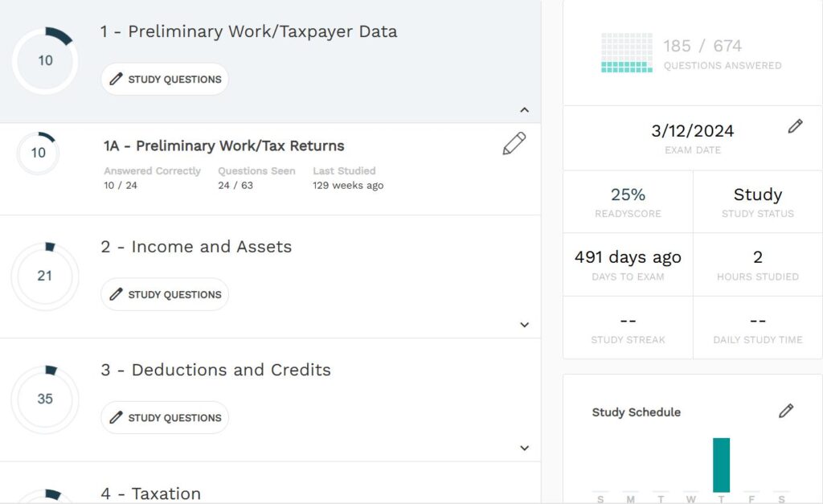Start Study Questions for Deductions and Credits
Image resolution: width=823 pixels, height=504 pixels.
point(165,418)
